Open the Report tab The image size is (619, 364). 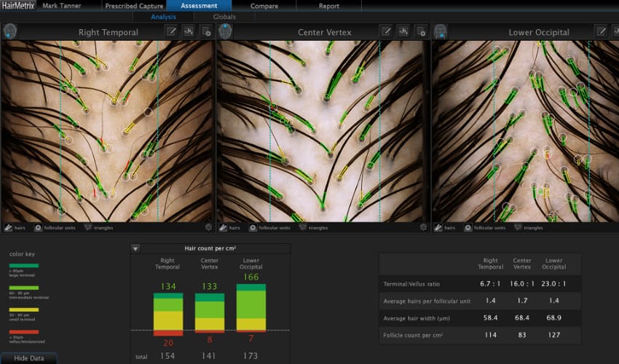[x=328, y=6]
